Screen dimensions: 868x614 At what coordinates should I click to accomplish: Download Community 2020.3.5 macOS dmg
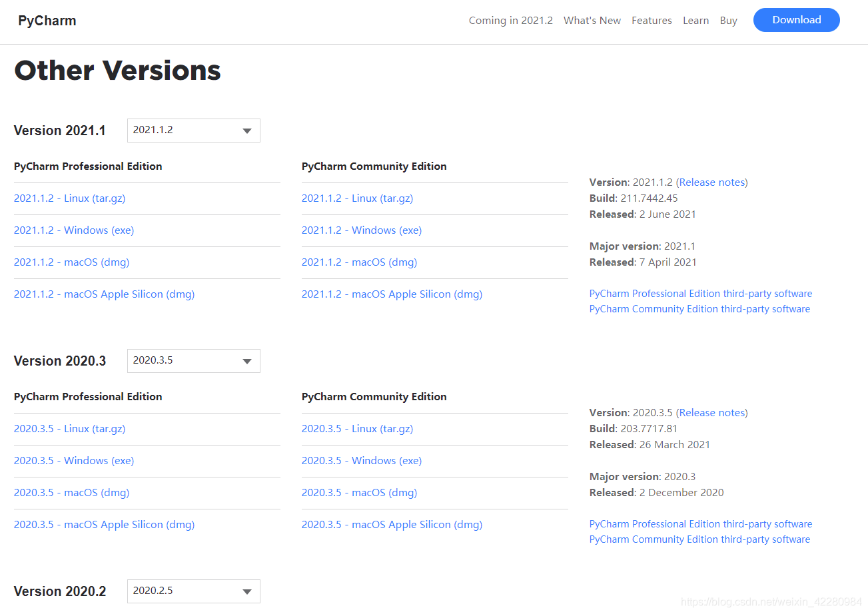tap(360, 493)
